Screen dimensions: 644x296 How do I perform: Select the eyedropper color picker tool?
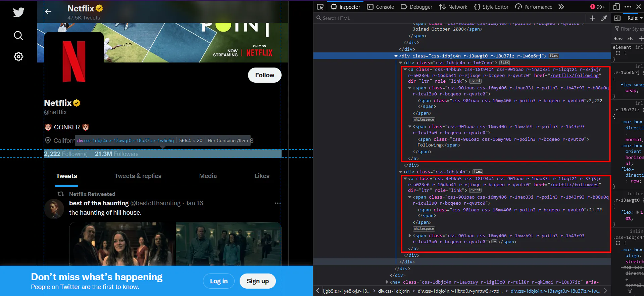[x=604, y=18]
